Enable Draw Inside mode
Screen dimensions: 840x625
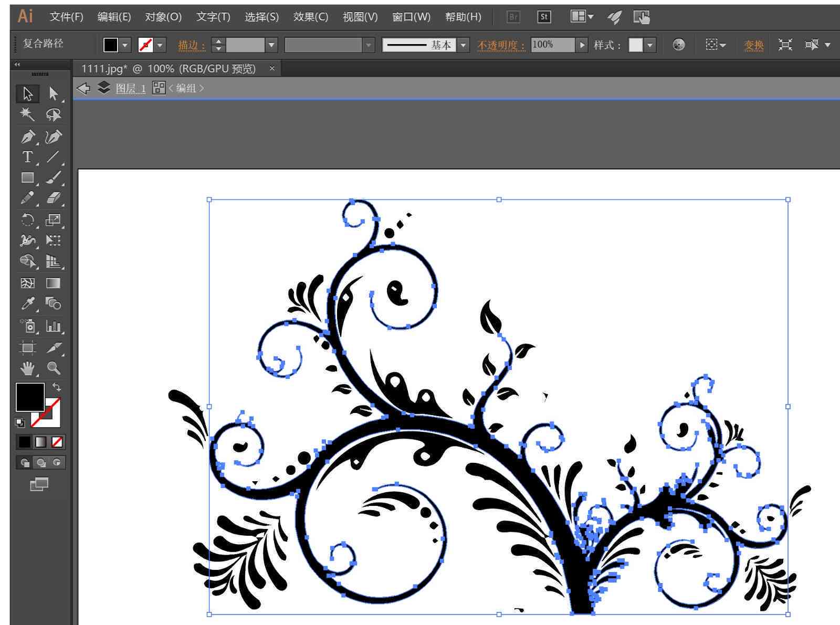coord(57,462)
